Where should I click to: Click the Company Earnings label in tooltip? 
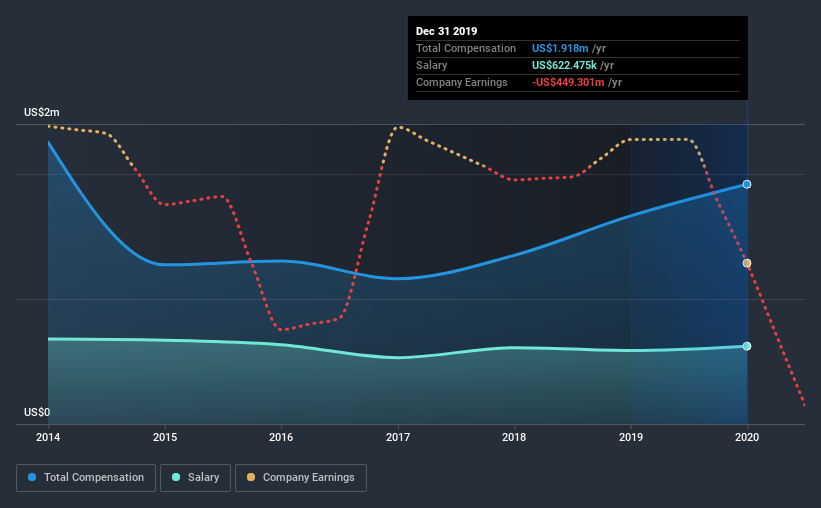[461, 82]
